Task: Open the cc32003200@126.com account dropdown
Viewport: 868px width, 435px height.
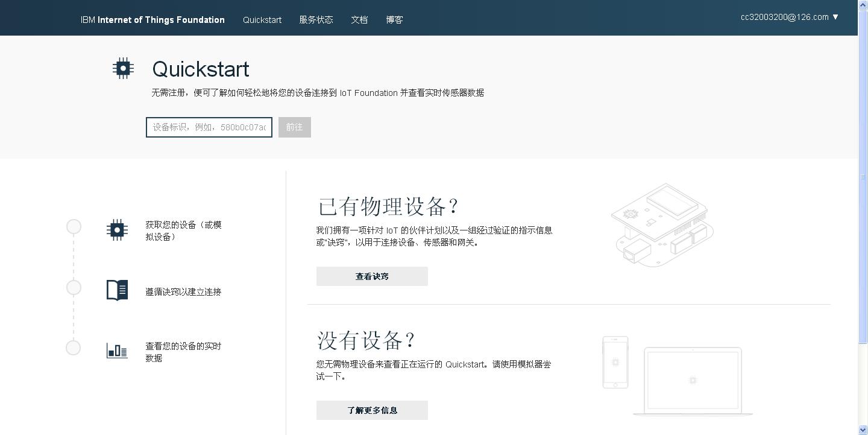Action: pyautogui.click(x=790, y=17)
